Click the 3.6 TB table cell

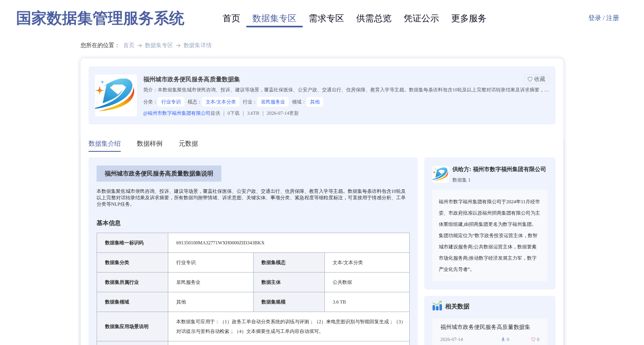click(339, 302)
